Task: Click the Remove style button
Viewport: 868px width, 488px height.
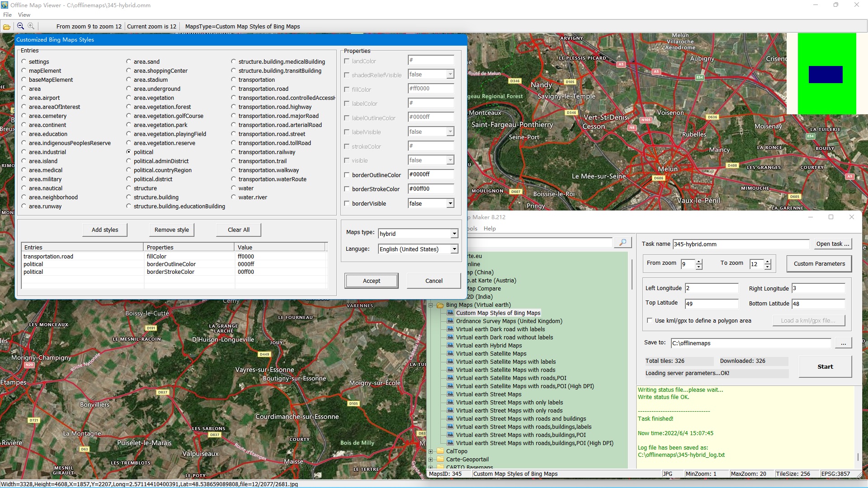Action: point(172,230)
